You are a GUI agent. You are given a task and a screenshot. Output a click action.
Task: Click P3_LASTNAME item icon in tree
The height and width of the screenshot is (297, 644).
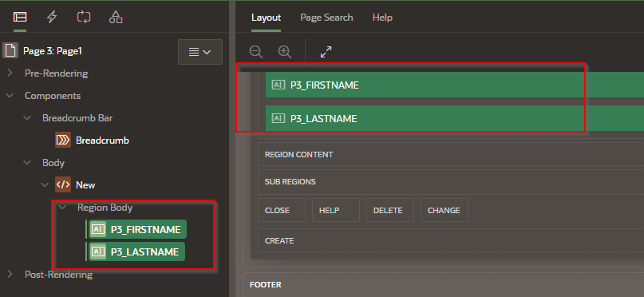pos(97,251)
